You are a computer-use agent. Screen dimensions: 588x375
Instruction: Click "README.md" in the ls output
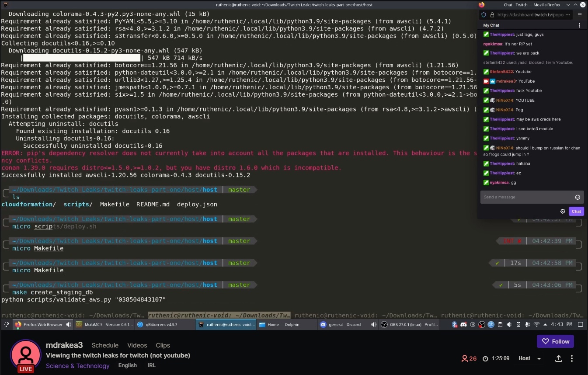153,204
